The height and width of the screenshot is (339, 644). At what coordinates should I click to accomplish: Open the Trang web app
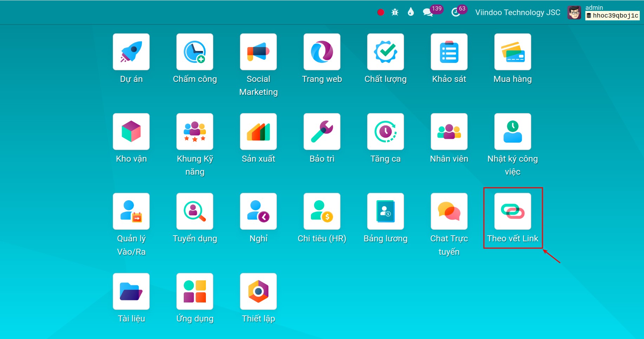[x=322, y=52]
